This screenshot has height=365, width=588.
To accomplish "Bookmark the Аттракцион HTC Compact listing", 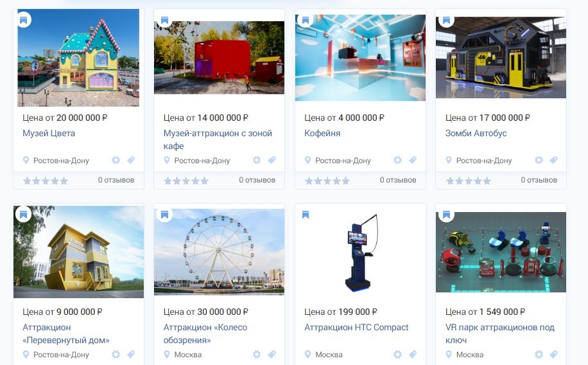I will pyautogui.click(x=306, y=215).
